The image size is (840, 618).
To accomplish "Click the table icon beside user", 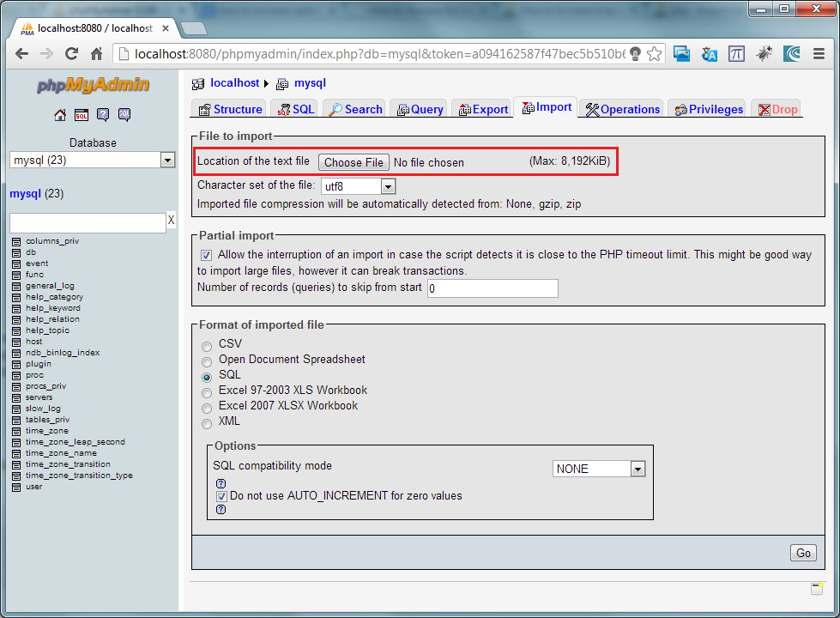I will point(16,488).
